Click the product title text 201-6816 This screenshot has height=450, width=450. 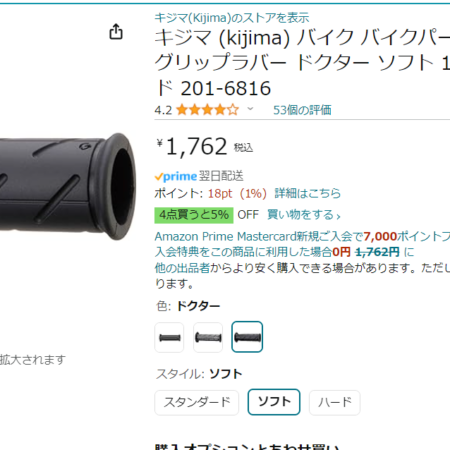(x=226, y=89)
